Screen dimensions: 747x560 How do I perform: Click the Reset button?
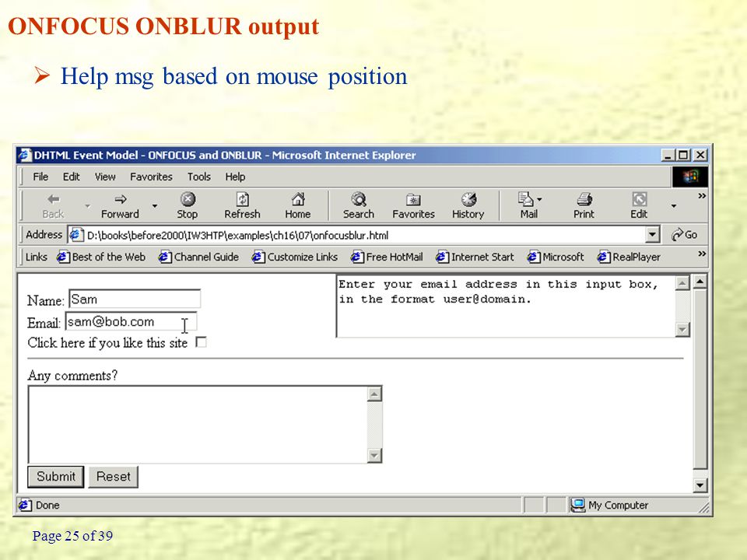coord(114,477)
